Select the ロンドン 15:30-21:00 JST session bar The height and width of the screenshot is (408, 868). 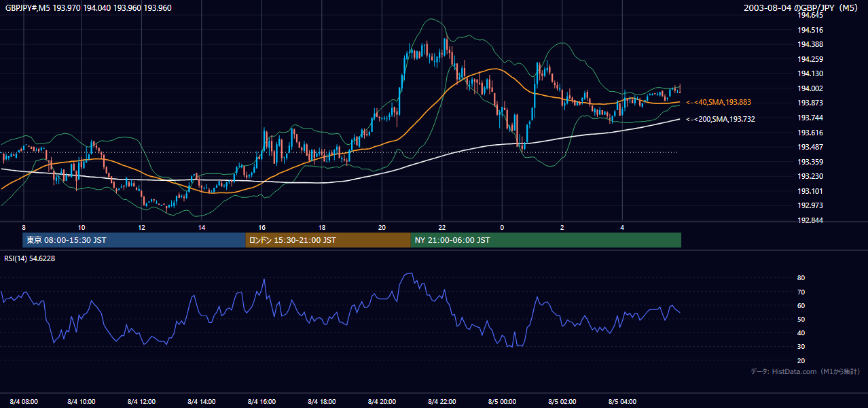pos(328,240)
